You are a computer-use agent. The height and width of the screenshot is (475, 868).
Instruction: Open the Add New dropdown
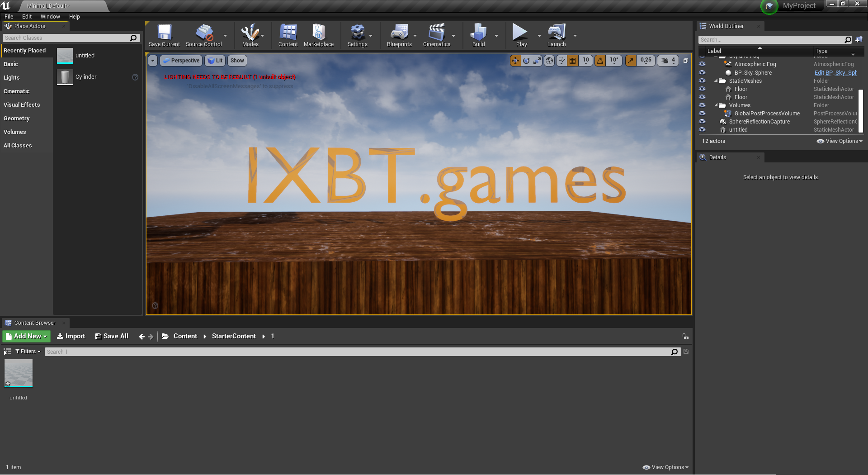pos(27,336)
